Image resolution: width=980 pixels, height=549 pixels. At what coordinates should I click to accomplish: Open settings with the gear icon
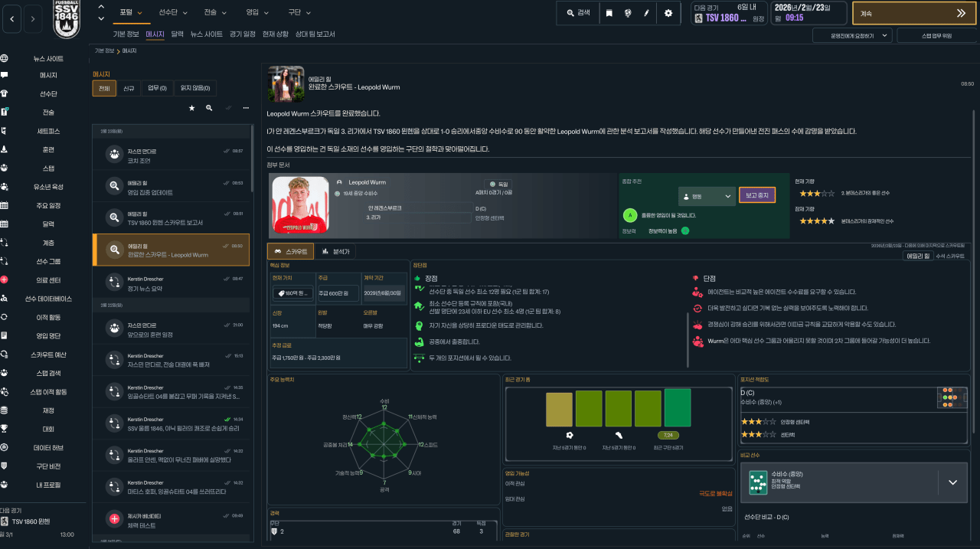668,13
